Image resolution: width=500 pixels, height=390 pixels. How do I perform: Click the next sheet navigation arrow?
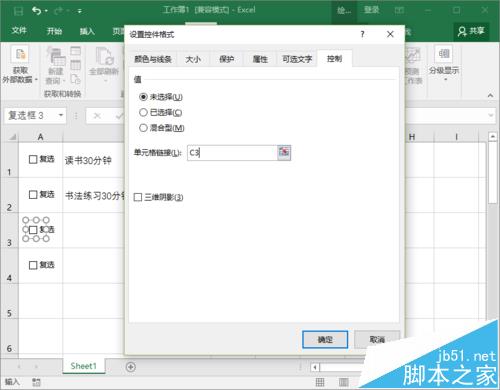tap(36, 367)
